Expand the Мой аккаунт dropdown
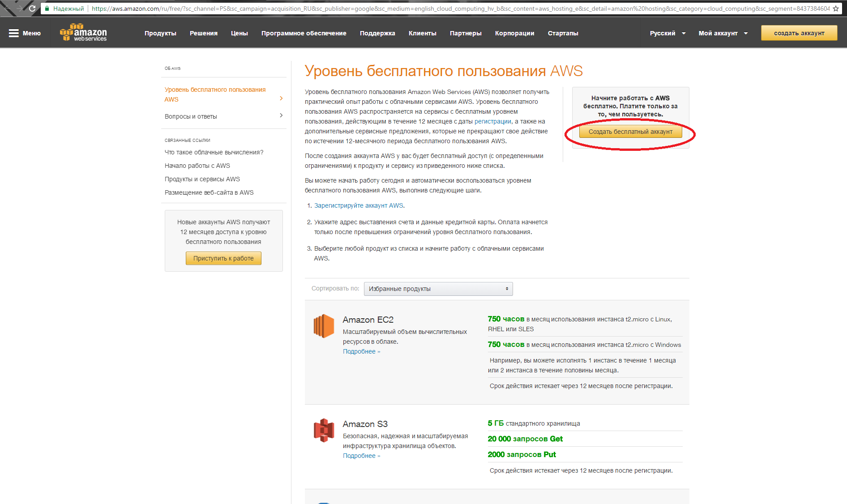The height and width of the screenshot is (504, 847). (723, 33)
